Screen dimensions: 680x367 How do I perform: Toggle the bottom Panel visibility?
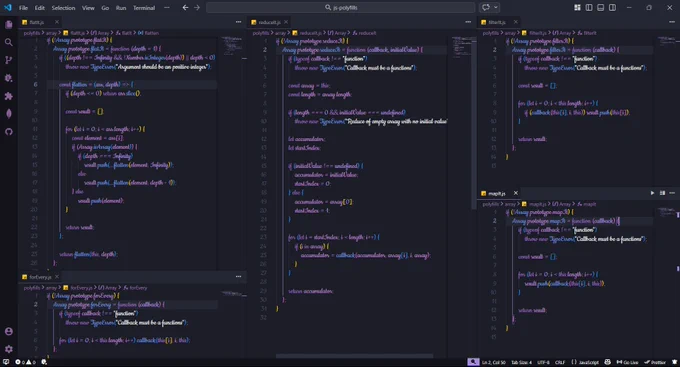(x=601, y=7)
